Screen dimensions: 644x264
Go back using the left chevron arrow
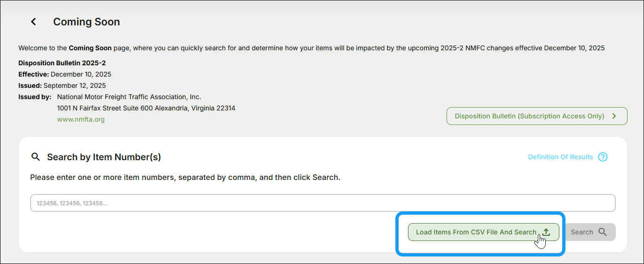(33, 22)
